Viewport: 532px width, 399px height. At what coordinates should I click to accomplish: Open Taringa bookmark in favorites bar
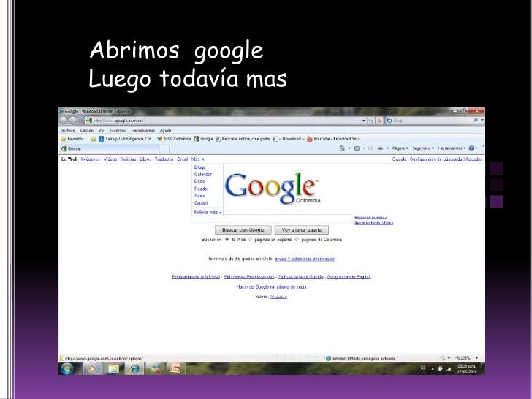click(x=126, y=139)
